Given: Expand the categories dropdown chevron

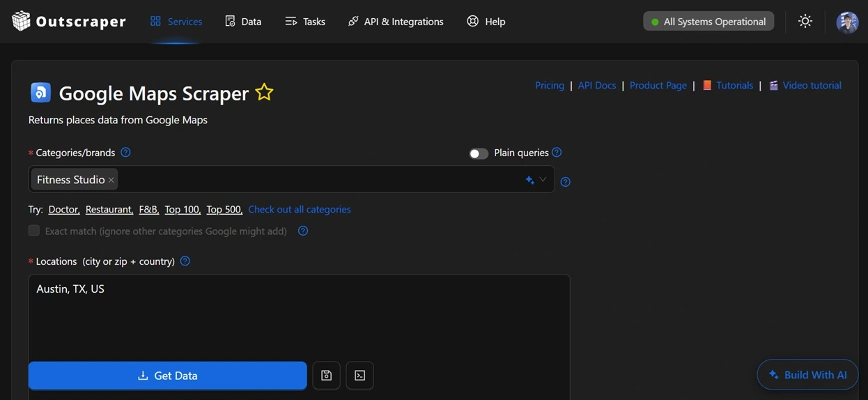Looking at the screenshot, I should click(543, 179).
